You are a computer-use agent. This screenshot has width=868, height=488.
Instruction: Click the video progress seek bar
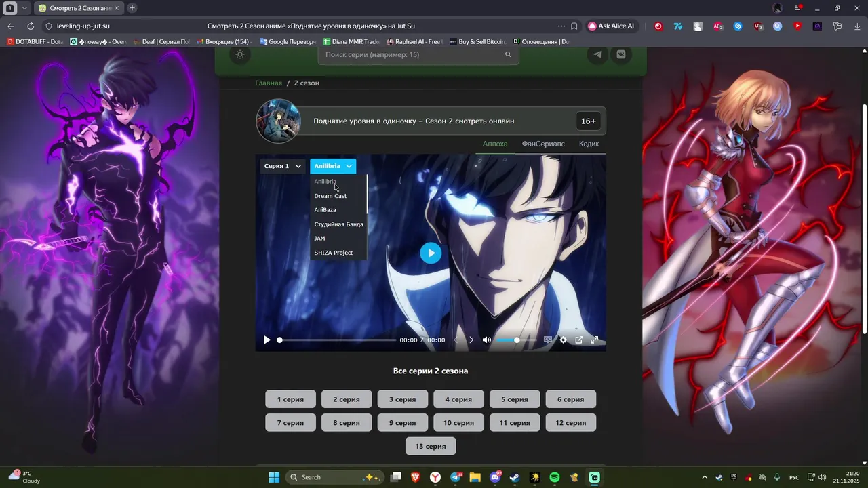click(337, 340)
